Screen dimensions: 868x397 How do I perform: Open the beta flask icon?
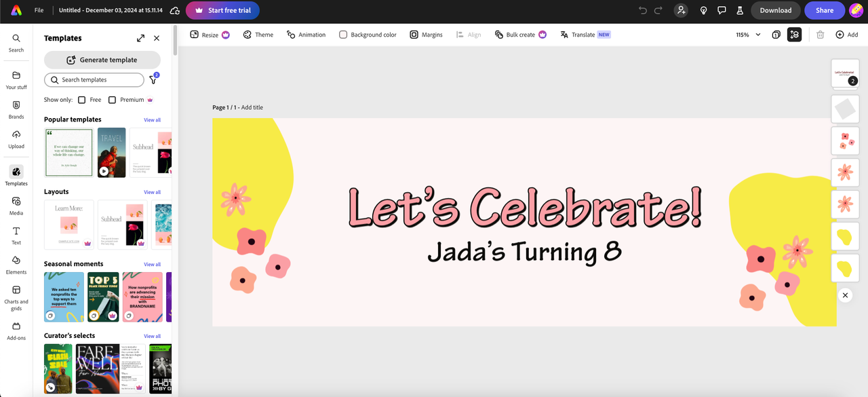(x=740, y=10)
